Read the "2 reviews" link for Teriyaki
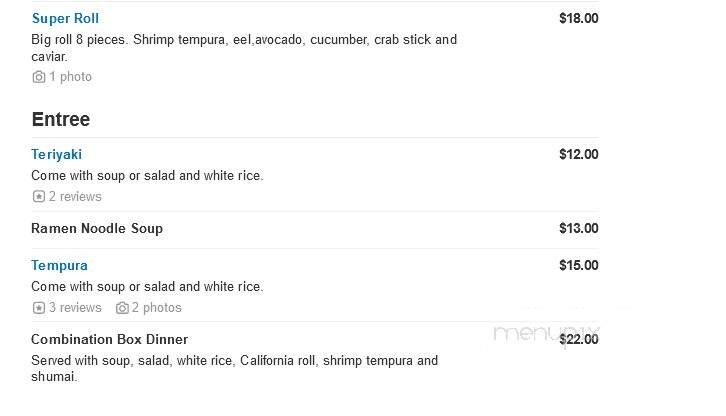 pos(75,197)
